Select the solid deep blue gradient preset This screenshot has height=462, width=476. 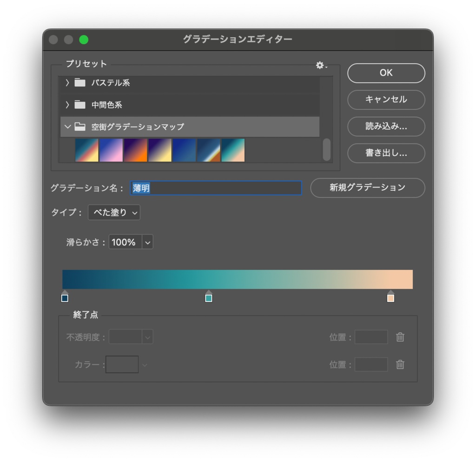click(184, 150)
